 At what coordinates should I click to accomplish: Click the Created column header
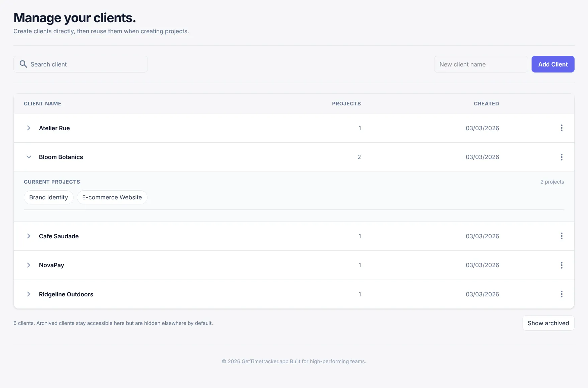coord(486,104)
